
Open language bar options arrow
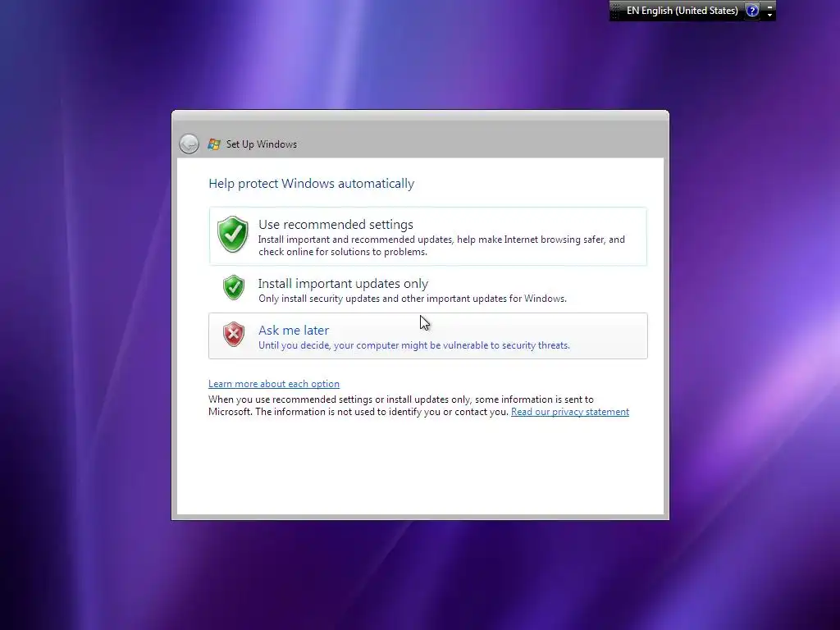click(x=769, y=15)
